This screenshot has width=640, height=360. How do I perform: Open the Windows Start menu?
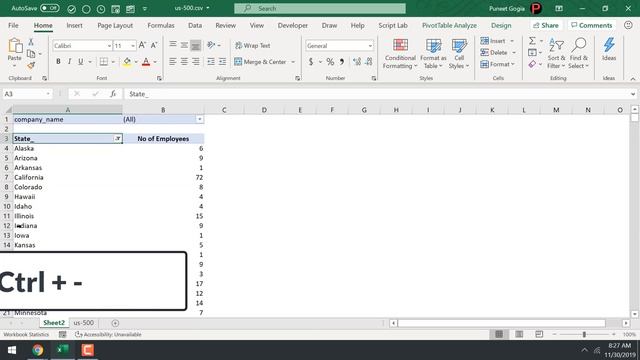12,350
